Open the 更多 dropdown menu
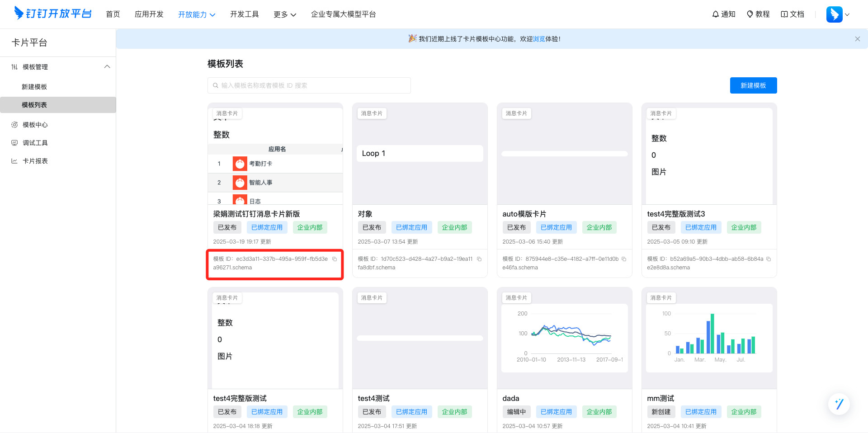This screenshot has height=433, width=868. point(285,14)
